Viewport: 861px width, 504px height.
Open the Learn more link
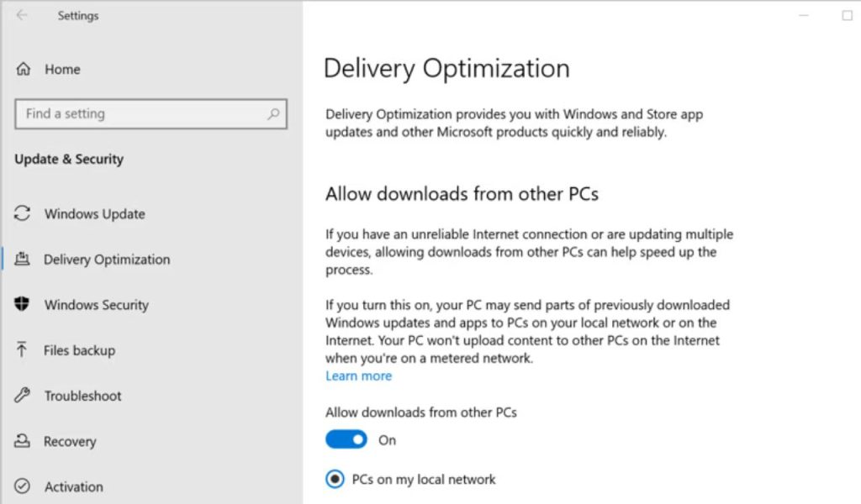358,376
